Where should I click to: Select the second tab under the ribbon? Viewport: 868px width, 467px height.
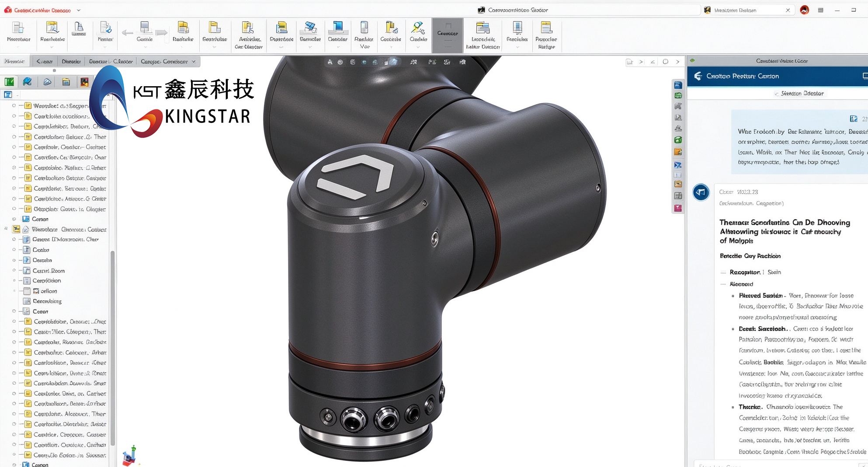pyautogui.click(x=45, y=62)
